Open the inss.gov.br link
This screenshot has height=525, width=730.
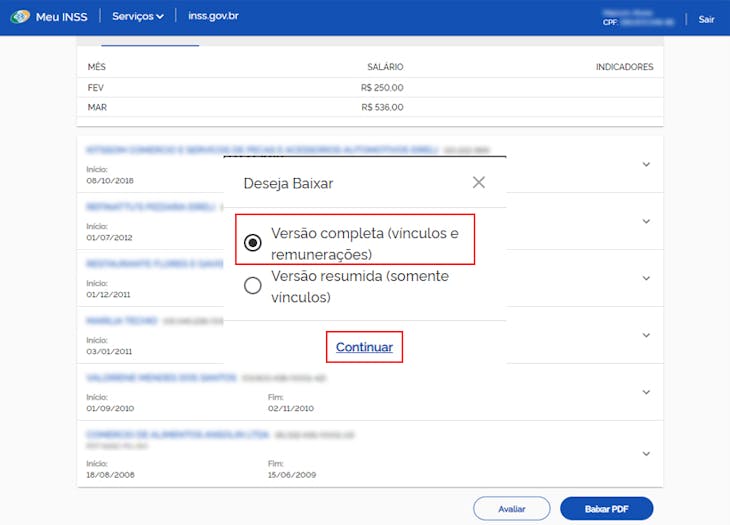[213, 16]
